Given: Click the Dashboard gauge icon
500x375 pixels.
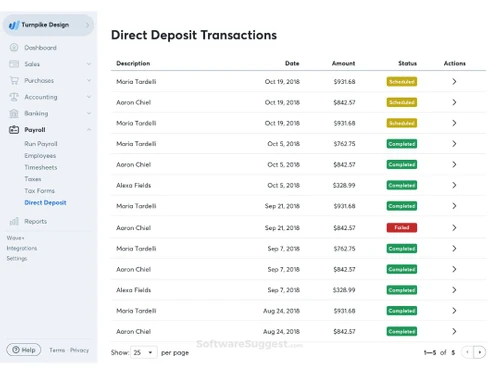Looking at the screenshot, I should 14,47.
